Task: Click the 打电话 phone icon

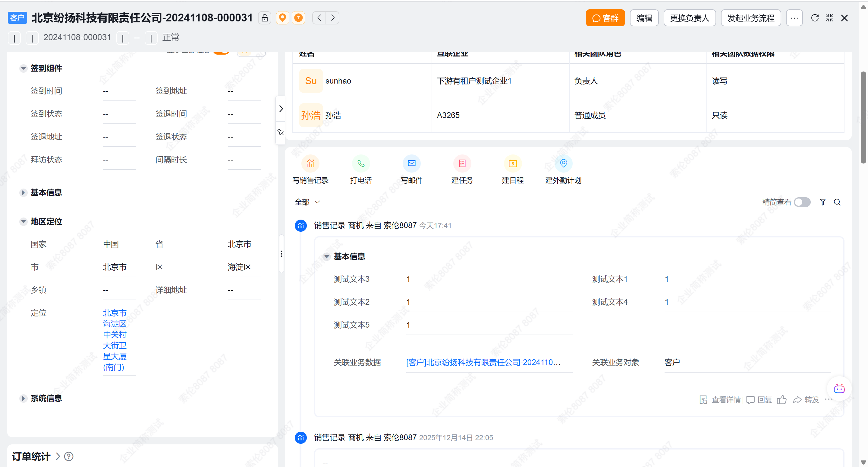Action: click(x=360, y=164)
